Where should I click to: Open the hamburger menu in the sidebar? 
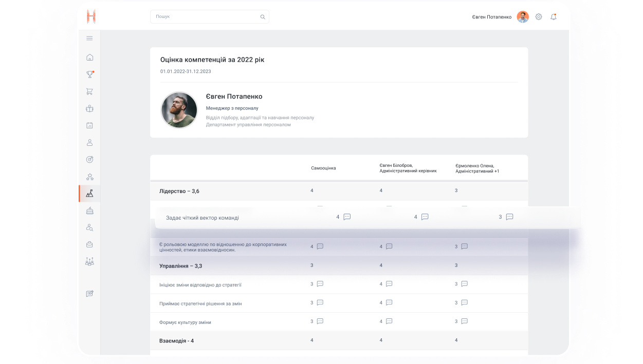89,39
